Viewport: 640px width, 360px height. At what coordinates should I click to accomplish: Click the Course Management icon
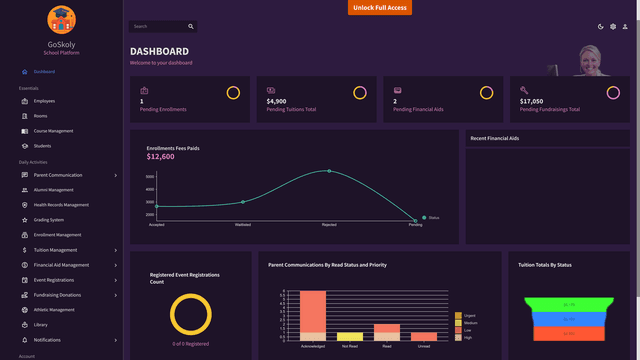coord(24,131)
